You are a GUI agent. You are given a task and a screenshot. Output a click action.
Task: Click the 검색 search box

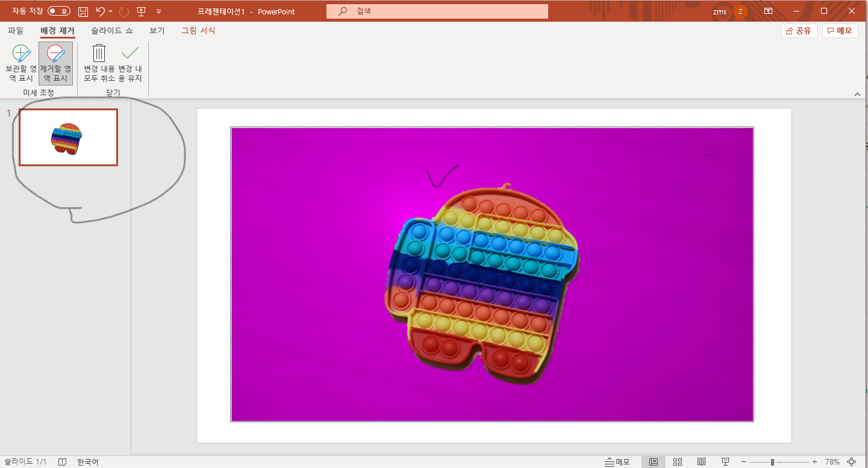(x=437, y=11)
